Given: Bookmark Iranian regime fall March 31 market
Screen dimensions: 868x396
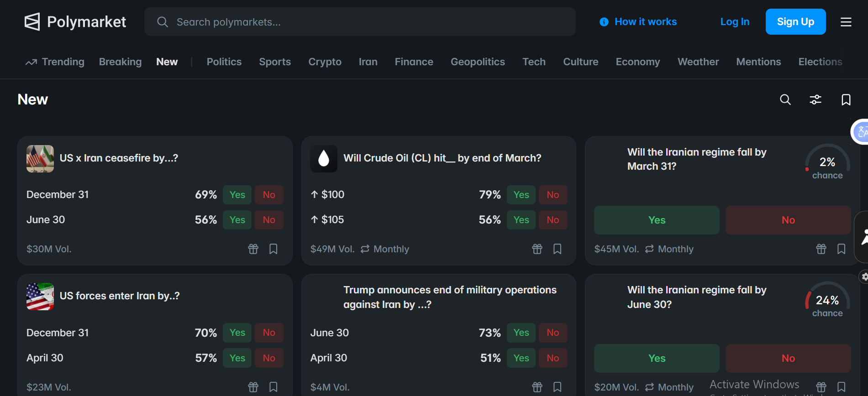Looking at the screenshot, I should (x=841, y=249).
